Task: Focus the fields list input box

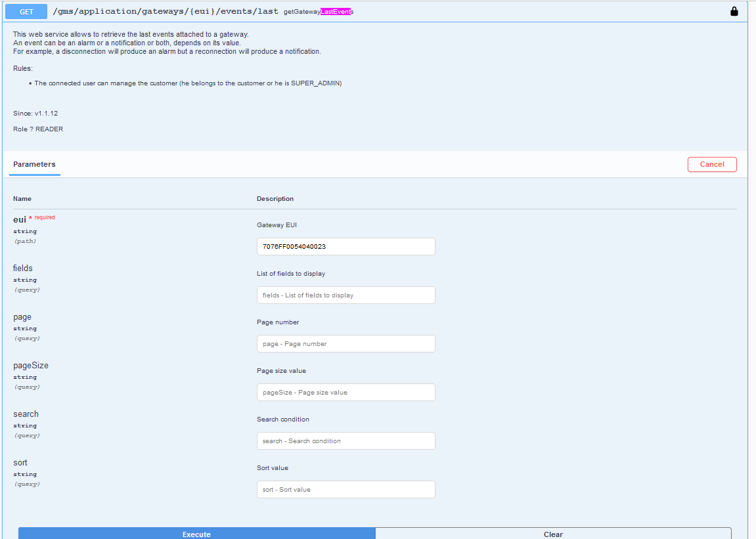Action: pos(345,295)
